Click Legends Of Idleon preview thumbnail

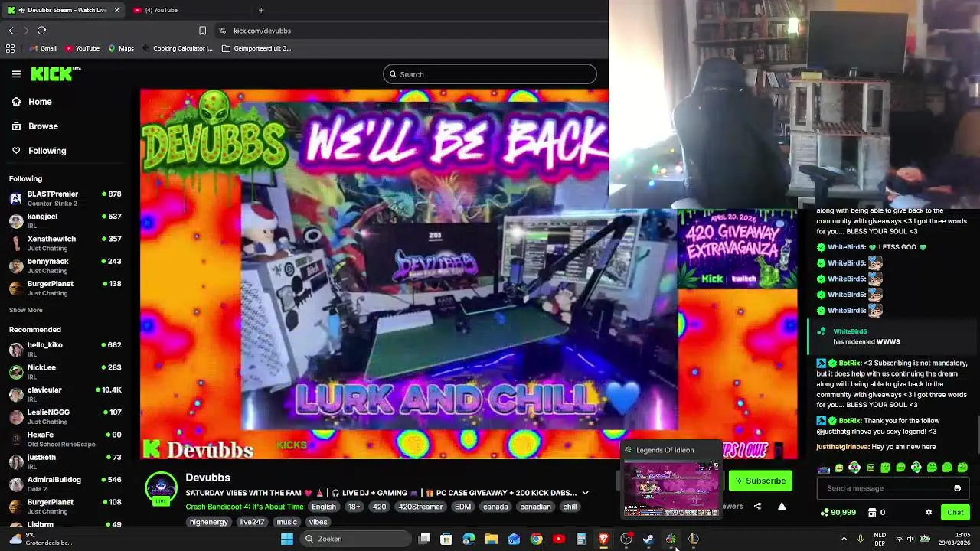coord(671,488)
